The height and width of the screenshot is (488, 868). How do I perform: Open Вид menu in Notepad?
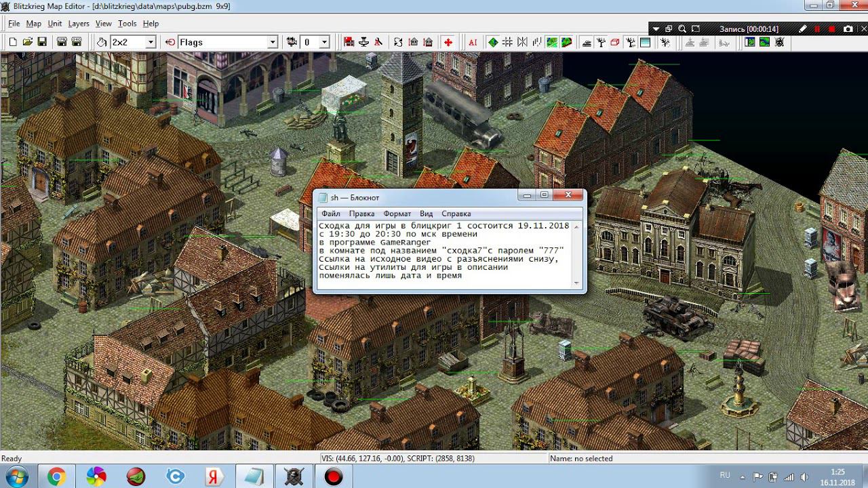(426, 213)
